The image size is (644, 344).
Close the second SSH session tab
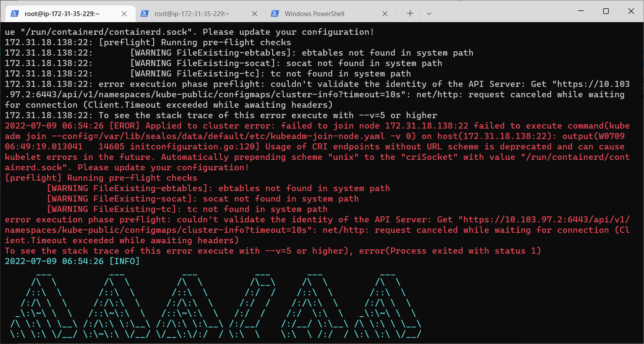tap(254, 13)
